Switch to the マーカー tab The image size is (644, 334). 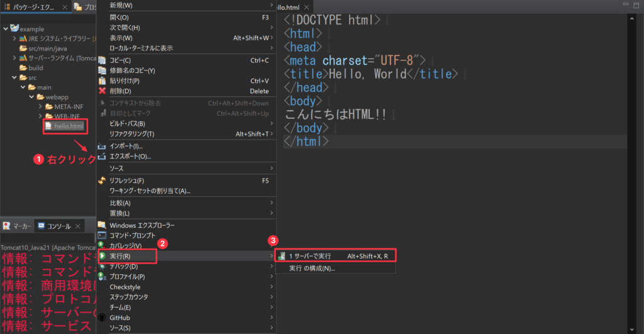[x=17, y=225]
